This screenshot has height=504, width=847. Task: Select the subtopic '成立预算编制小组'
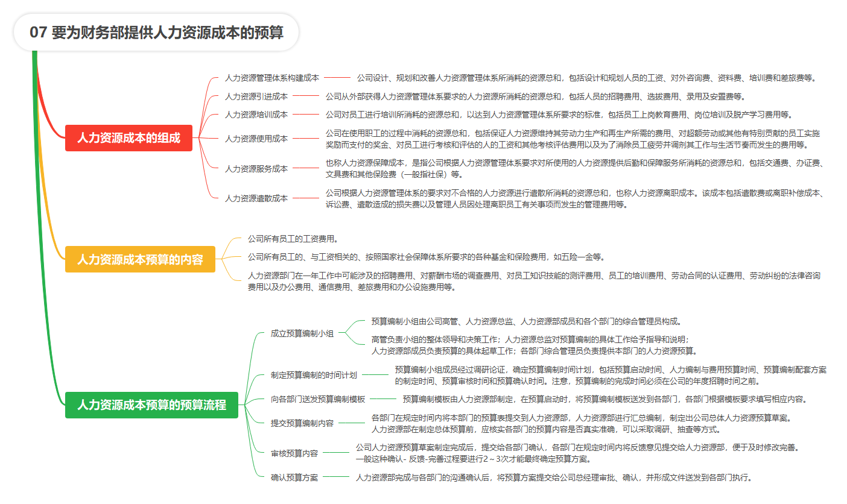coord(302,333)
